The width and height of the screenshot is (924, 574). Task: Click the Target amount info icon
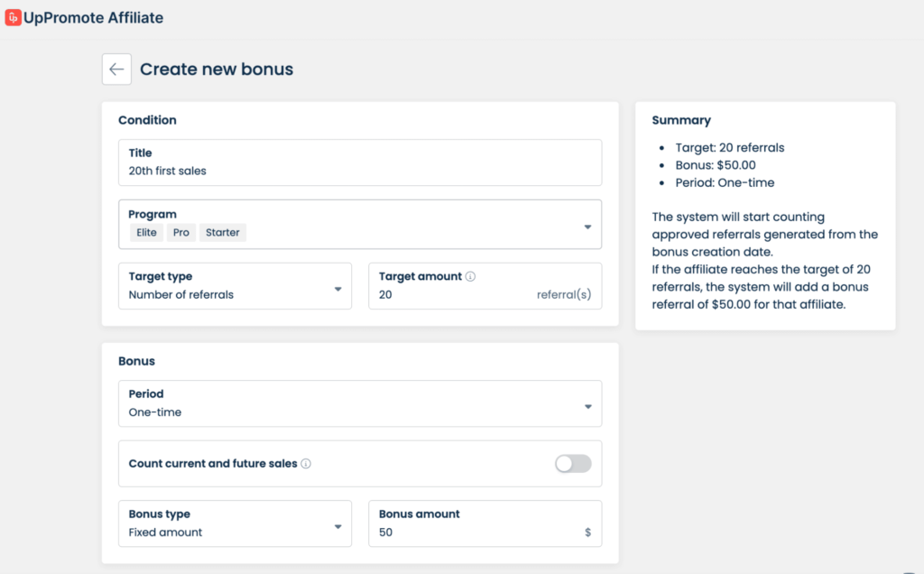[470, 277]
